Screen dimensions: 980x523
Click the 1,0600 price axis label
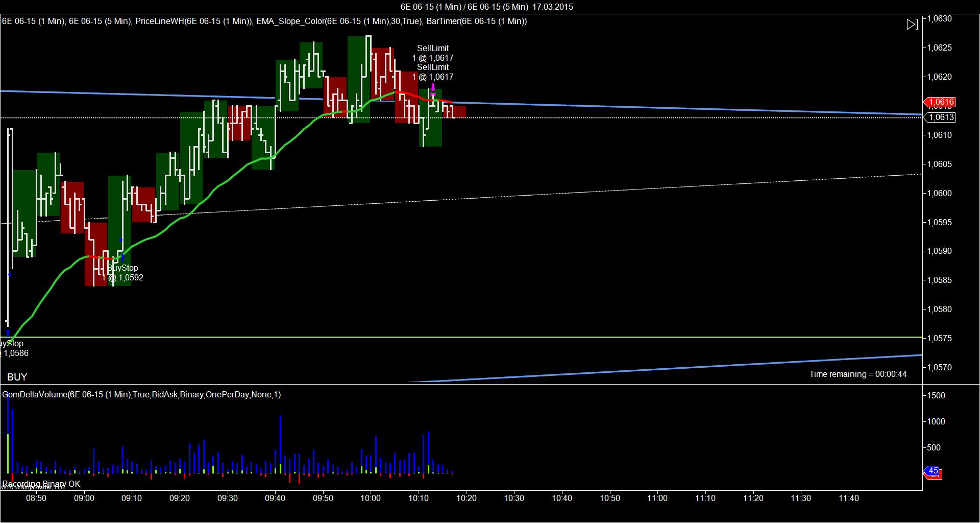pyautogui.click(x=940, y=194)
